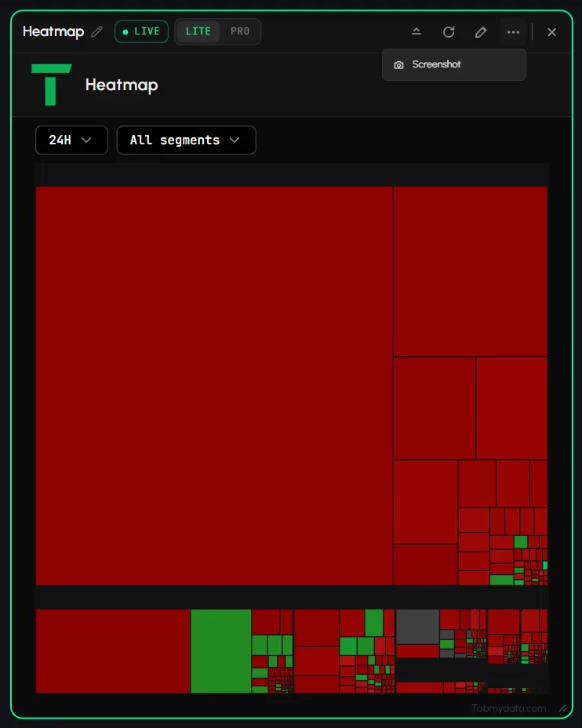582x728 pixels.
Task: Close the Heatmap widget
Action: (552, 32)
